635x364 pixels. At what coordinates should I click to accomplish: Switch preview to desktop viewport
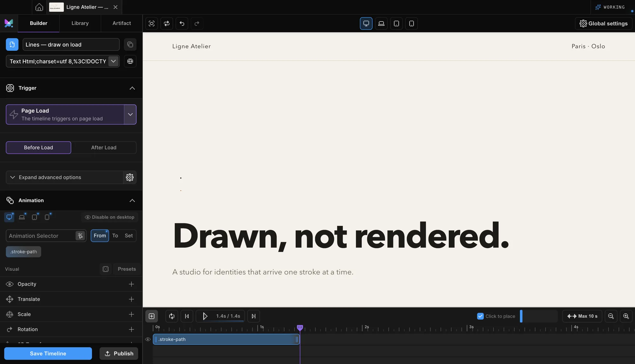coord(366,23)
